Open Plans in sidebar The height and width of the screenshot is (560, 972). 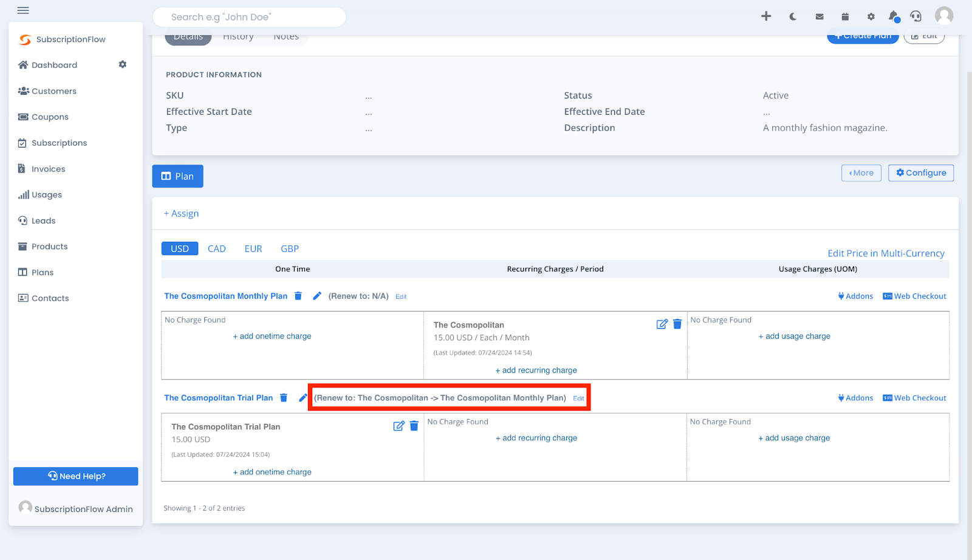(x=36, y=273)
